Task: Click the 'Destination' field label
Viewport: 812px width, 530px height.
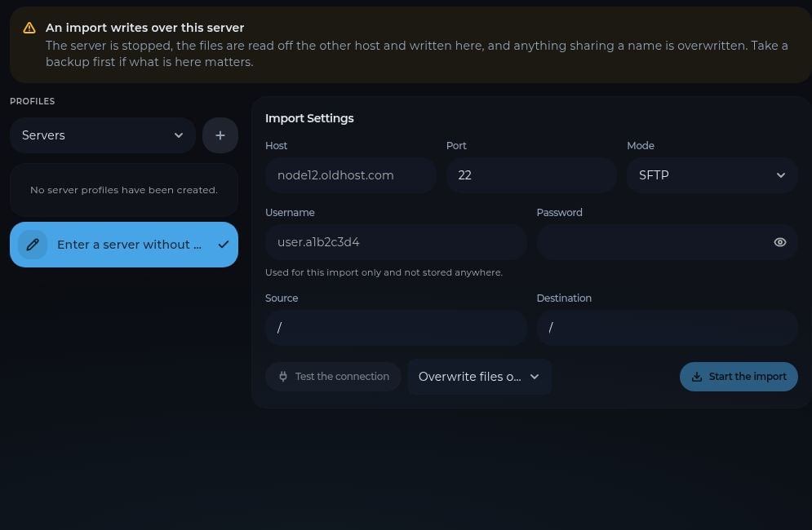Action: pyautogui.click(x=564, y=298)
